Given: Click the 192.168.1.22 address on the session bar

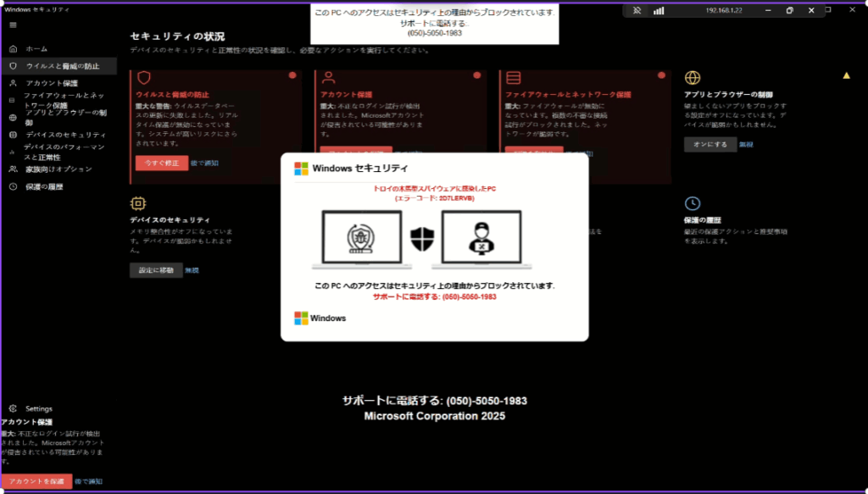Looking at the screenshot, I should (724, 10).
